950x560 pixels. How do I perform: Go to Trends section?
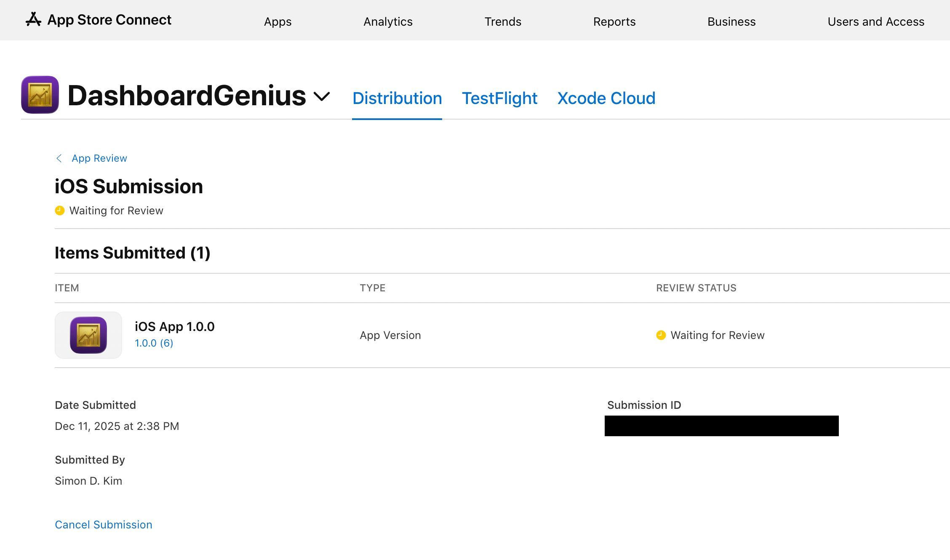coord(503,21)
